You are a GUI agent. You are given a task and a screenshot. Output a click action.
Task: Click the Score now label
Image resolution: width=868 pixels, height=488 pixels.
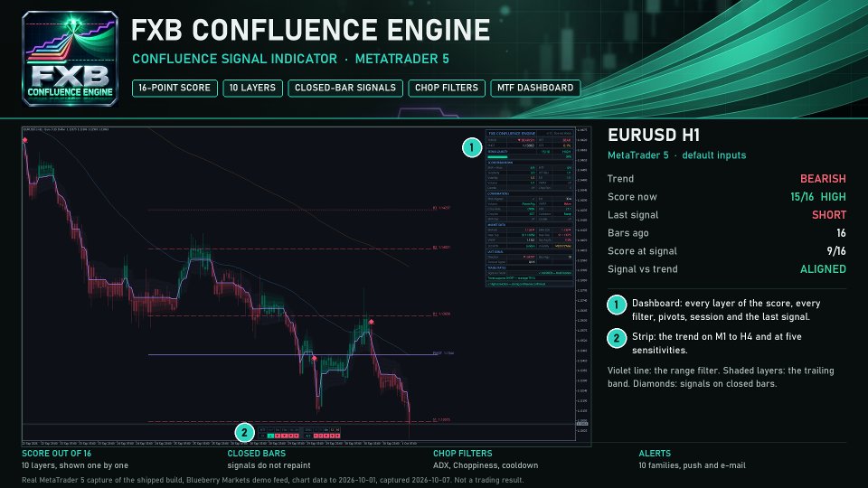coord(632,197)
